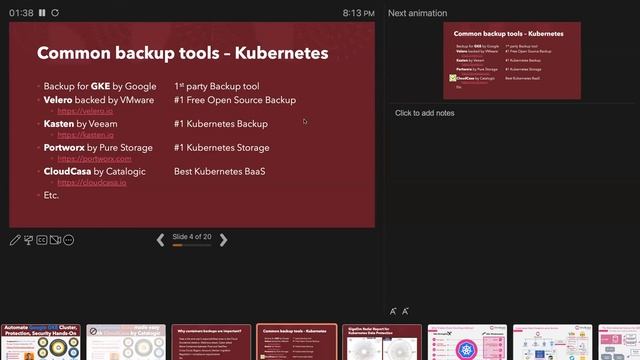Select the seventh slide thumbnail with diagram
This screenshot has width=640, height=360.
pyautogui.click(x=553, y=342)
